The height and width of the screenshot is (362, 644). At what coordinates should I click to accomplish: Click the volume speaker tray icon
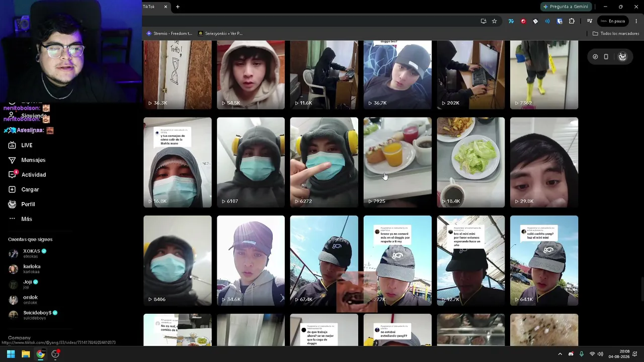point(600,354)
